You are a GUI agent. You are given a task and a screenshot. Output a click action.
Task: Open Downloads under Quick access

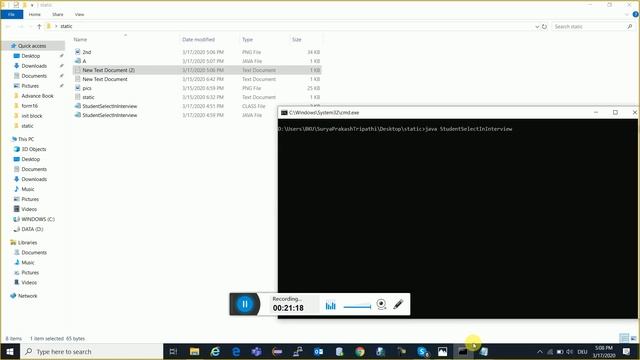(x=34, y=66)
